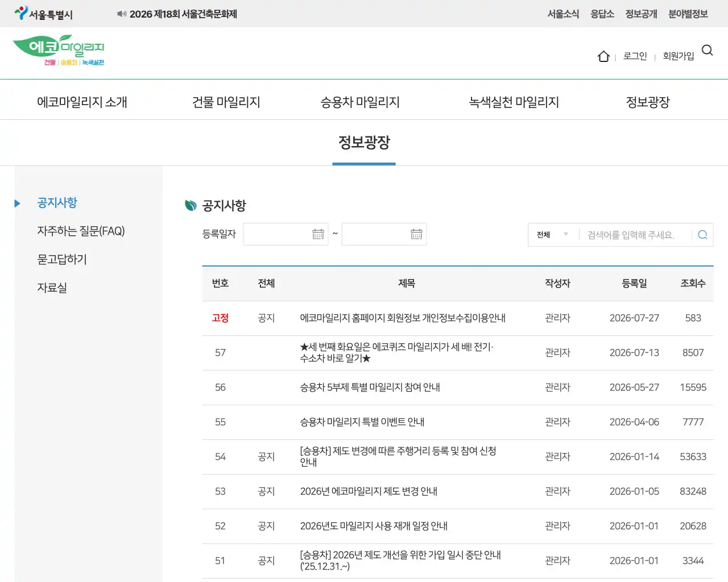Click the red 고정 label

point(220,318)
